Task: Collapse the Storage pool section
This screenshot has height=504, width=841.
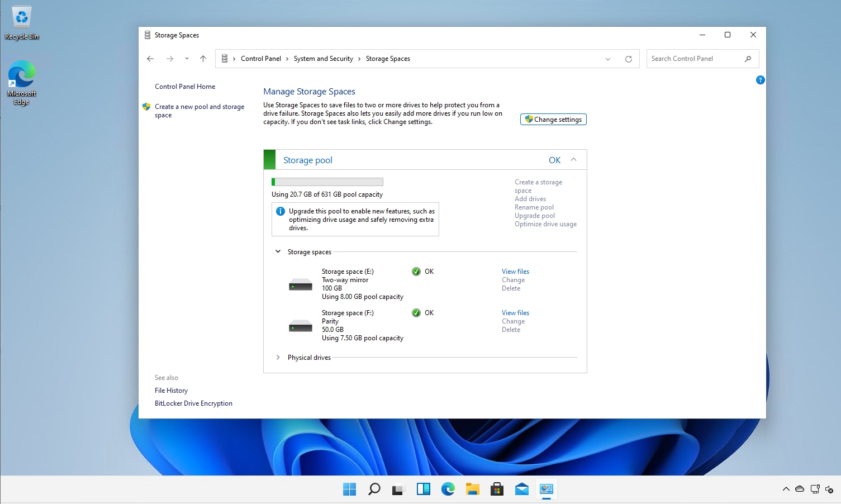Action: coord(573,159)
